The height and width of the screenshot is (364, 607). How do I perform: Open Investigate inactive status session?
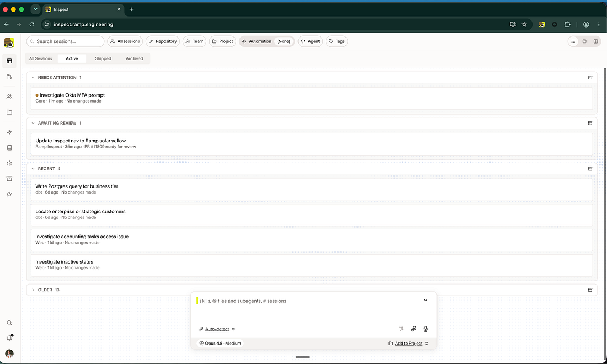[x=312, y=265]
